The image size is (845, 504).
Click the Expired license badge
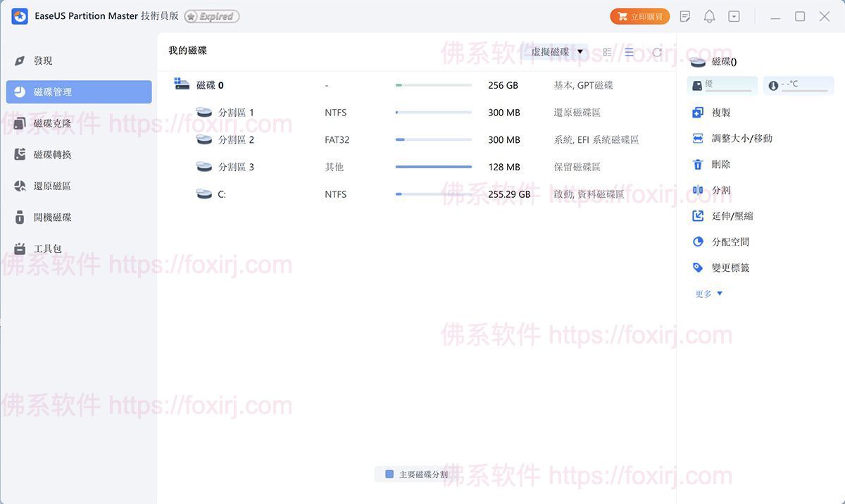click(212, 16)
